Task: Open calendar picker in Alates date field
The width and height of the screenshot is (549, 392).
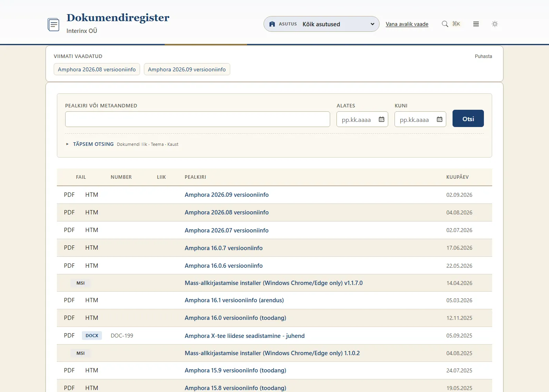Action: [382, 119]
